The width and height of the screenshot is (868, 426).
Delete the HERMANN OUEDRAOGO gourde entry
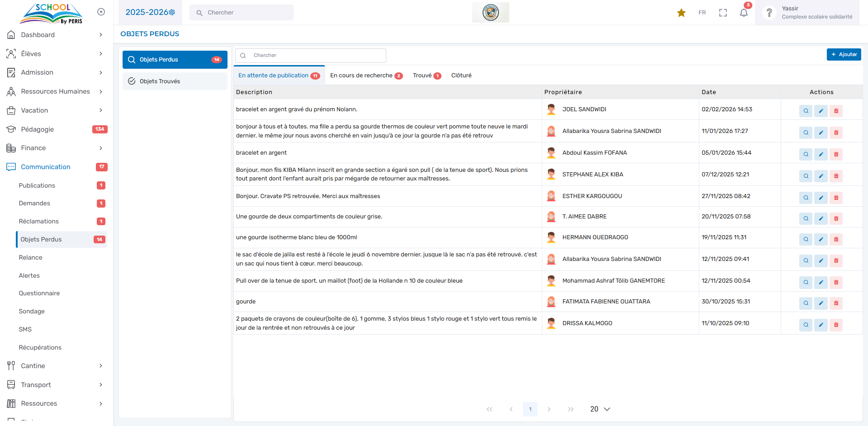[x=836, y=239]
